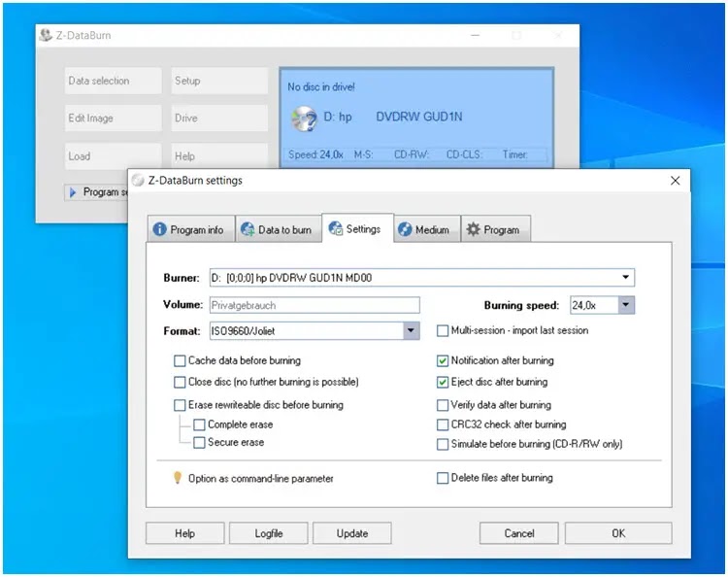
Task: Switch to the Data to burn tab
Action: pyautogui.click(x=279, y=229)
